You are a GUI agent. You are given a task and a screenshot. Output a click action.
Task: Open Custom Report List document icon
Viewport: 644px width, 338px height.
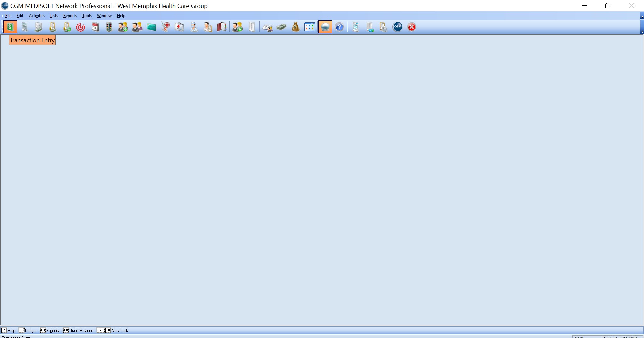pyautogui.click(x=252, y=27)
